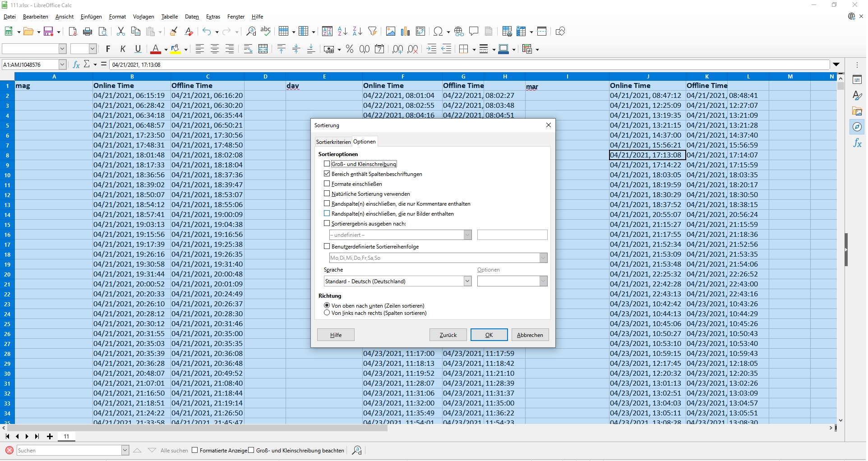This screenshot has width=868, height=461.
Task: Click the Sort ascending icon
Action: (x=342, y=31)
